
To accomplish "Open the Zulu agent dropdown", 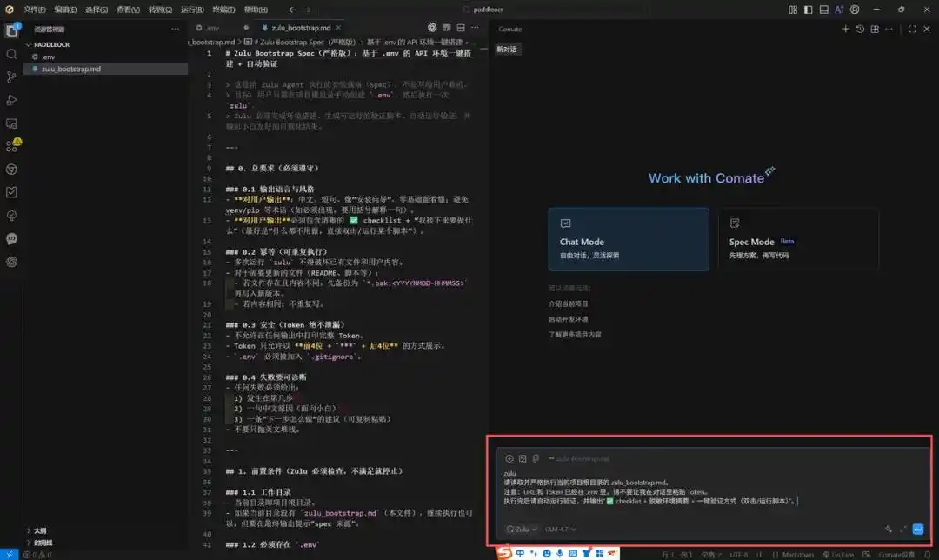I will tap(522, 530).
